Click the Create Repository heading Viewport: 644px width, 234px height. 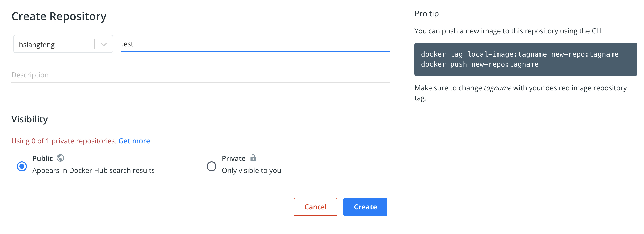[59, 16]
